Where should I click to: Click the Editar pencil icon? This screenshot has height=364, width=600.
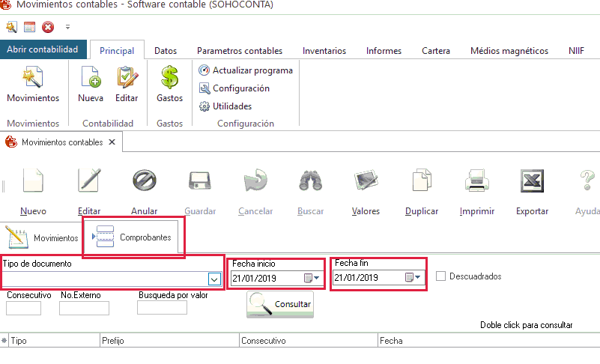90,182
